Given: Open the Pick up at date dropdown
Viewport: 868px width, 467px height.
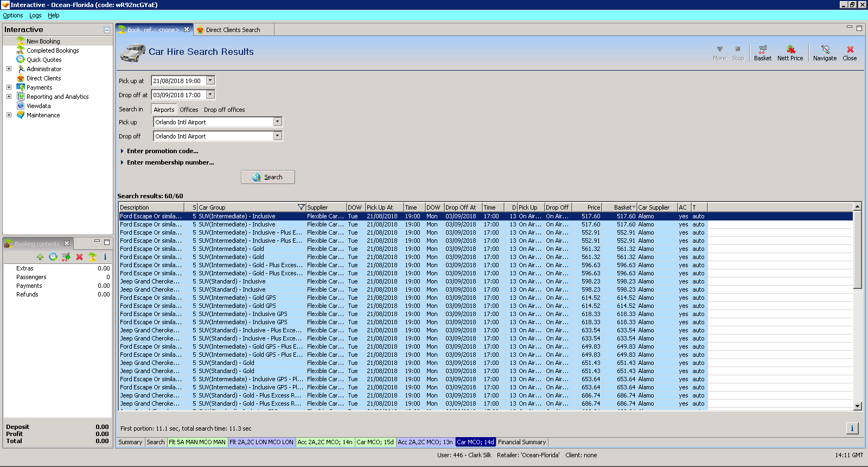Looking at the screenshot, I should click(210, 80).
